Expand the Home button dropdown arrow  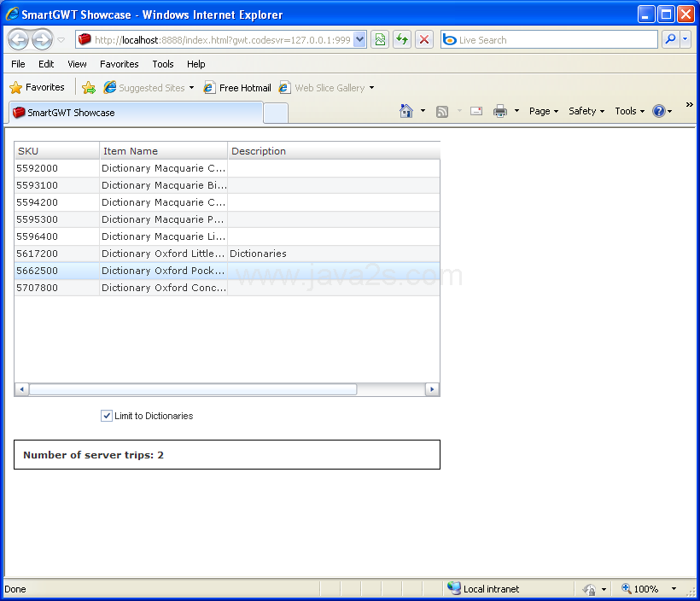(x=423, y=111)
